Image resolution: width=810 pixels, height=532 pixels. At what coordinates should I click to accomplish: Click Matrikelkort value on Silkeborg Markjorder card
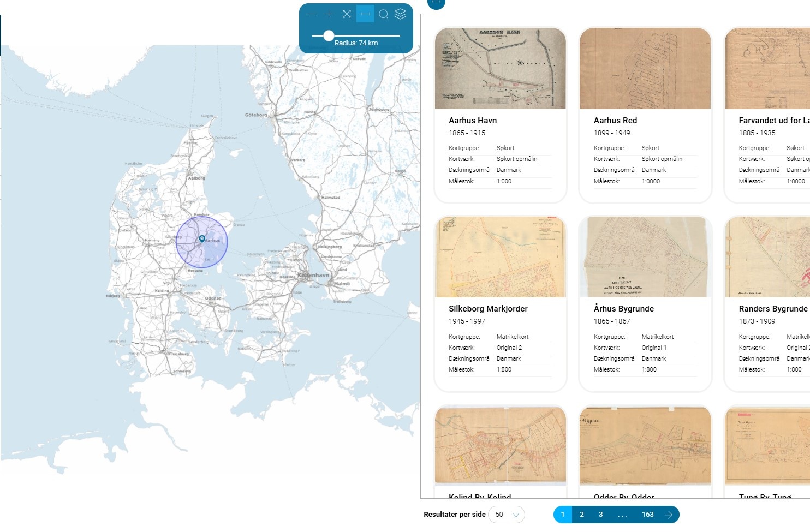[x=513, y=337]
